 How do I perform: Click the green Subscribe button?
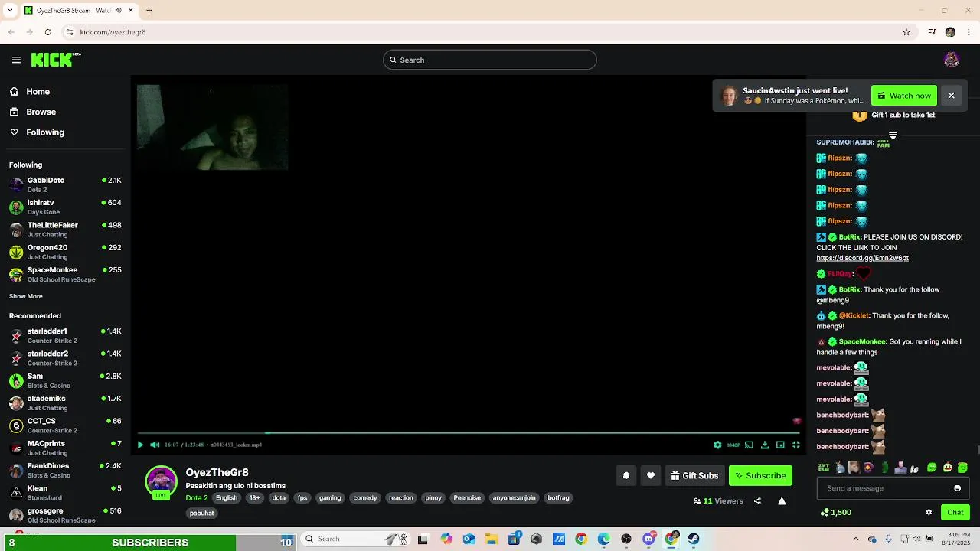point(760,475)
